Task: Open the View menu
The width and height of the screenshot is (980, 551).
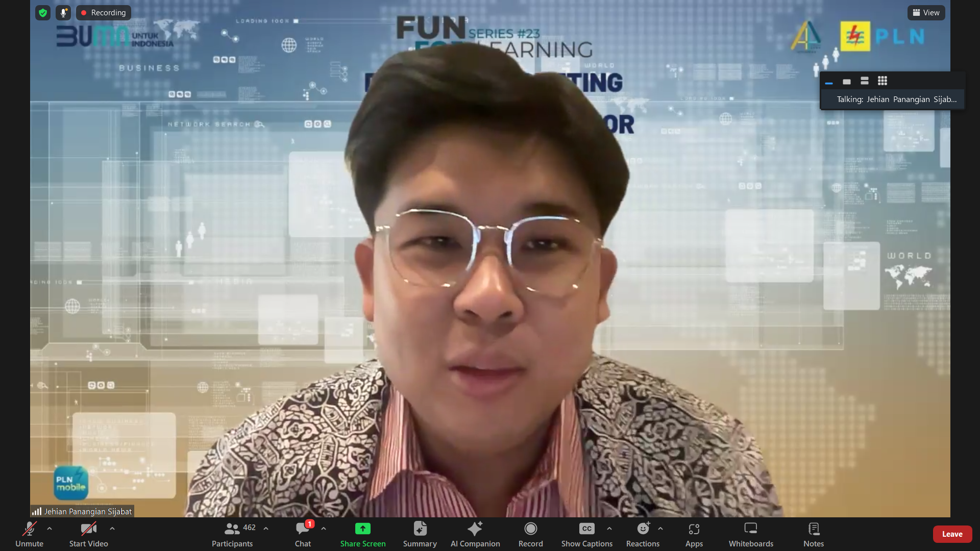Action: 926,12
